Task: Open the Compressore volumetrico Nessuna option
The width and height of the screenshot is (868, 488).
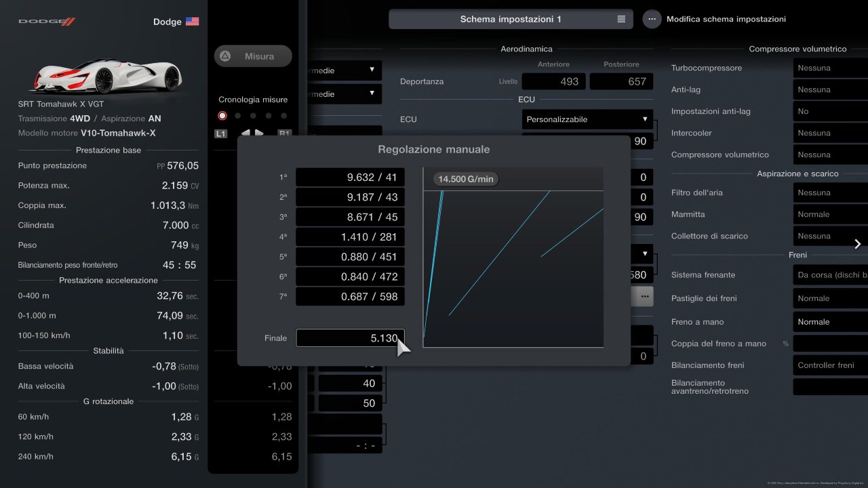Action: coord(831,155)
